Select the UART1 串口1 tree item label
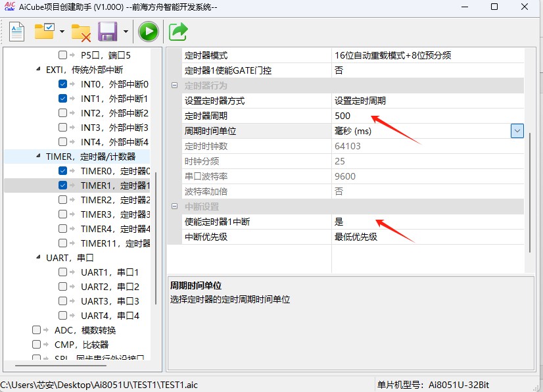 [x=110, y=272]
